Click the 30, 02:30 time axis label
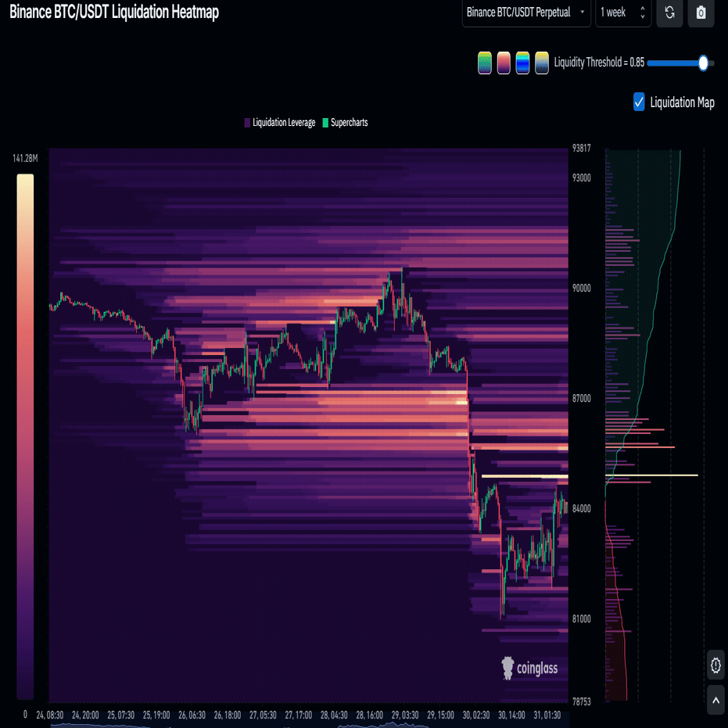The image size is (728, 728). pyautogui.click(x=476, y=715)
